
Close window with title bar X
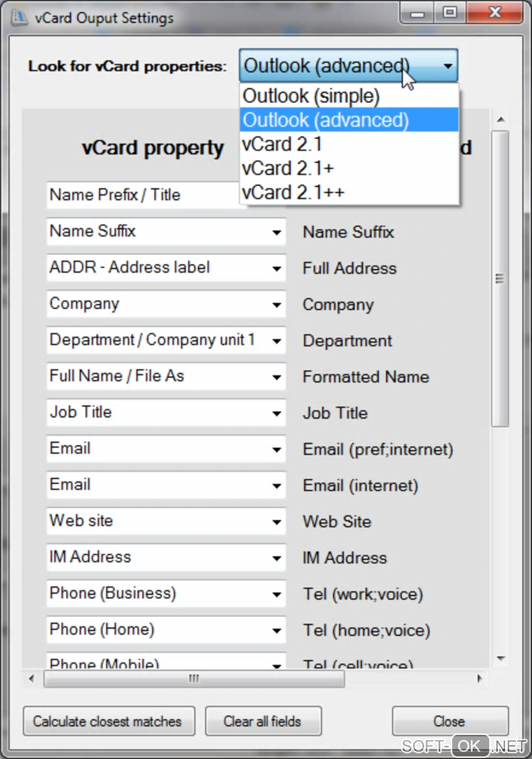pos(495,13)
